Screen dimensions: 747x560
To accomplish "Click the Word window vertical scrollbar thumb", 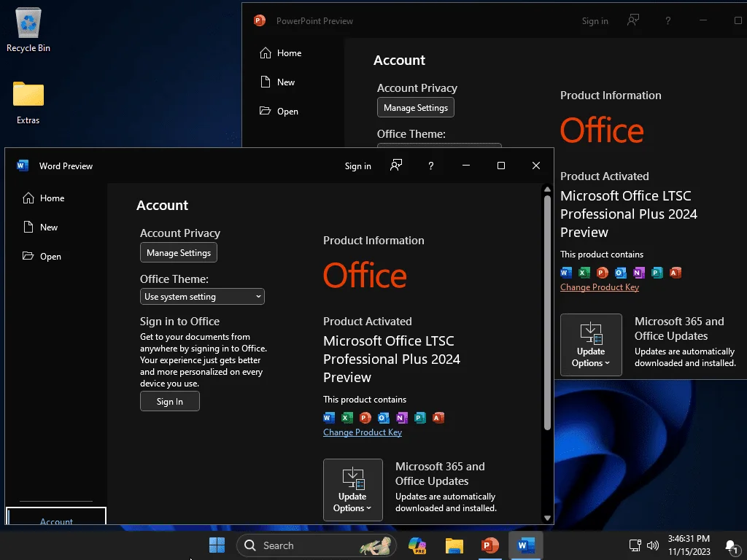I will coord(547,312).
